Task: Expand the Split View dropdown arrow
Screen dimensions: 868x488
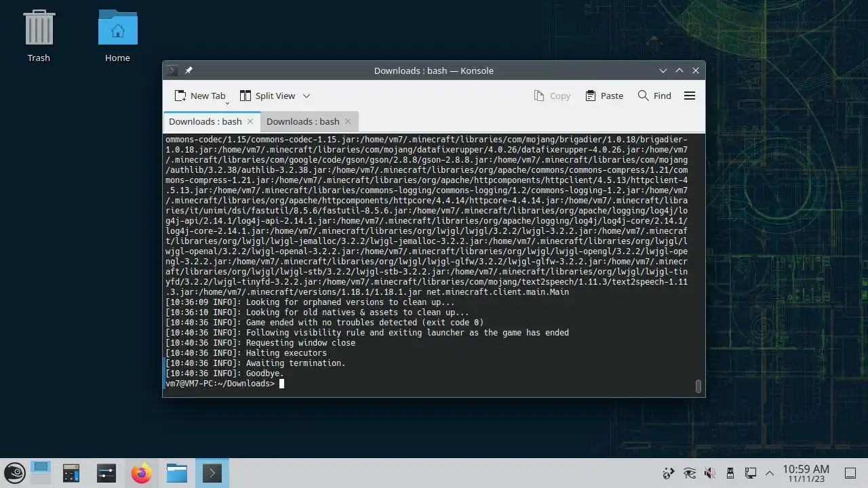Action: pos(307,96)
